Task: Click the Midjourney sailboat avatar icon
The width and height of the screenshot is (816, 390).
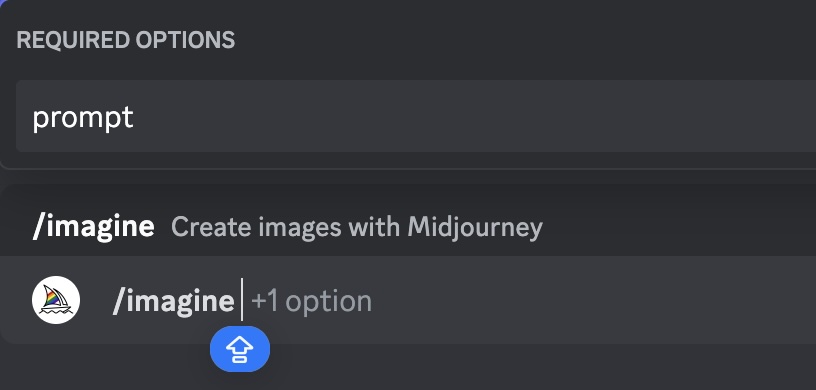Action: pos(56,300)
